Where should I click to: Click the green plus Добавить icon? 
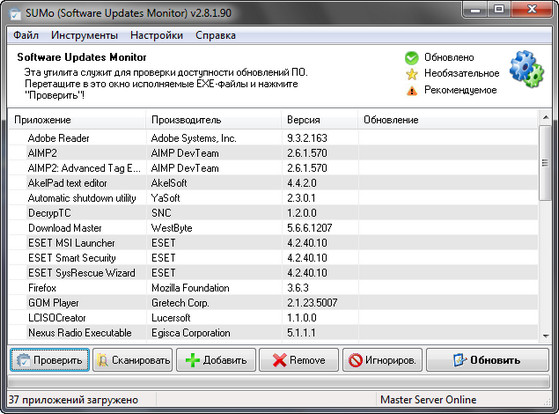[193, 360]
